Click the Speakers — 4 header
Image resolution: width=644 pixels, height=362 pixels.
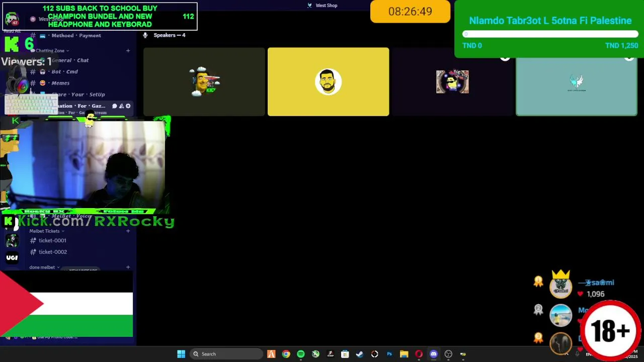pyautogui.click(x=169, y=35)
